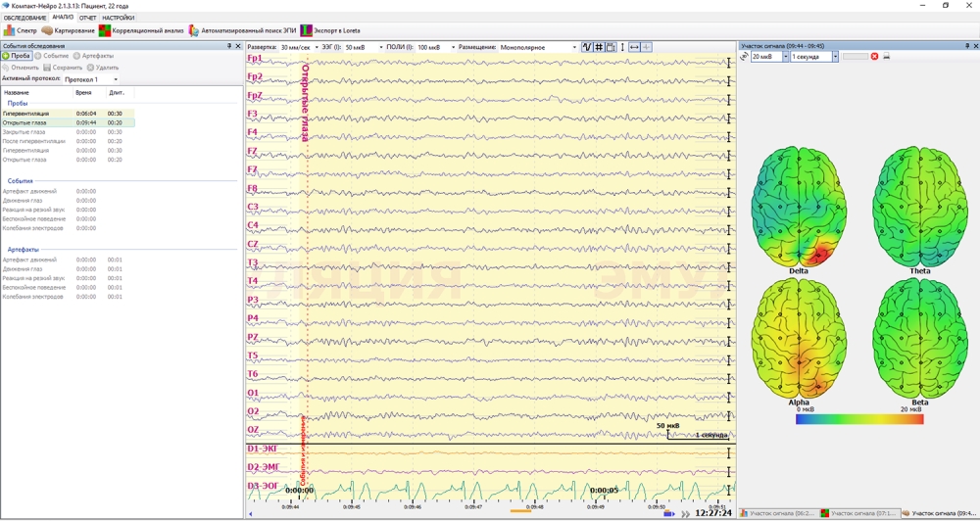Open the Развертка 30 мм/сек dropdown
The width and height of the screenshot is (980, 521).
(298, 47)
